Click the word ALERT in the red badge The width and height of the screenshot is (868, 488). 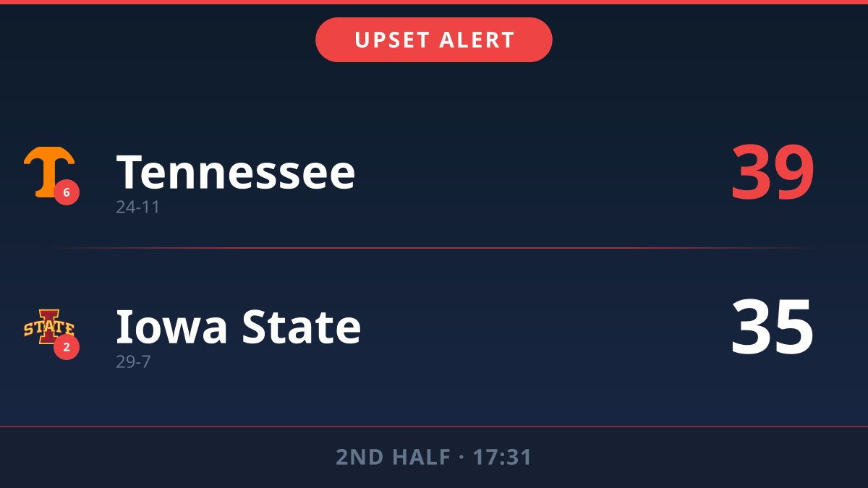click(477, 40)
